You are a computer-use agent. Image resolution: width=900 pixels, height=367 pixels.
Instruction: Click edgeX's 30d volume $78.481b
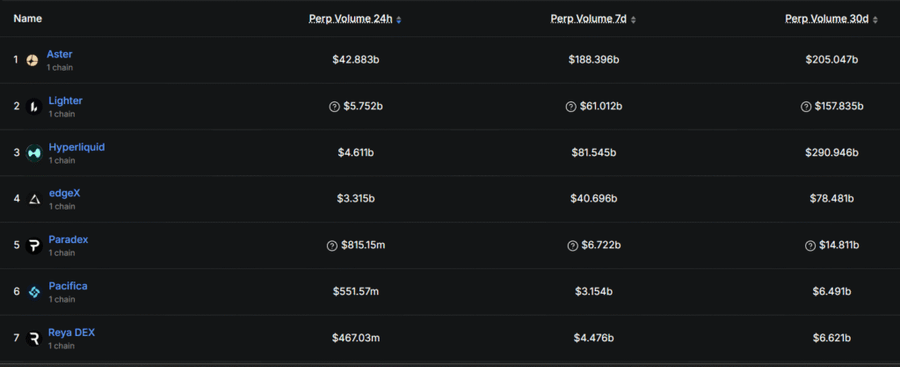pos(832,199)
